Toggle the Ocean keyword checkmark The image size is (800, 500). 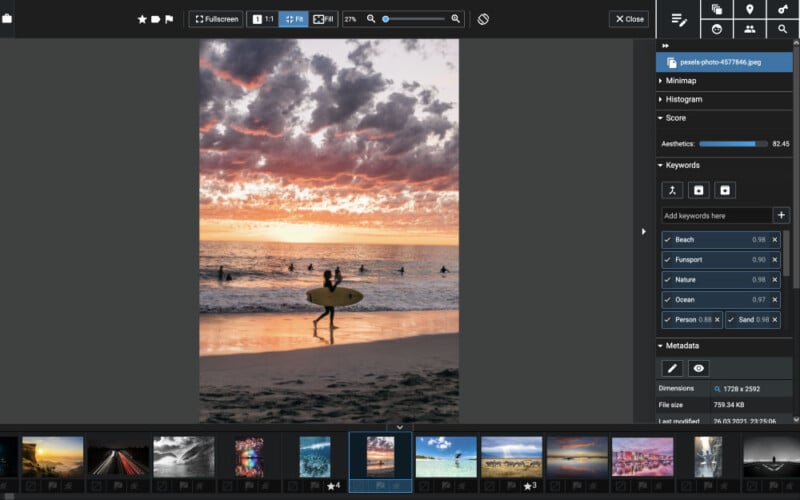click(x=667, y=299)
